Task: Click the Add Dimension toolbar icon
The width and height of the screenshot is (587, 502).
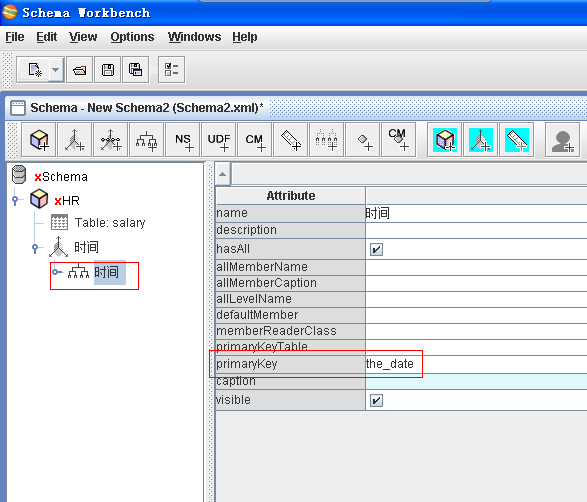Action: pyautogui.click(x=74, y=140)
